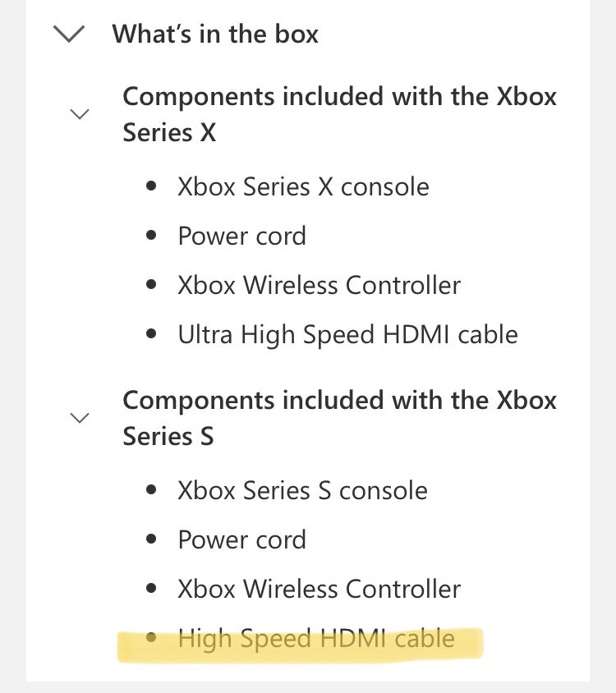
Task: Click Xbox Wireless Controller under Series X
Action: [319, 285]
